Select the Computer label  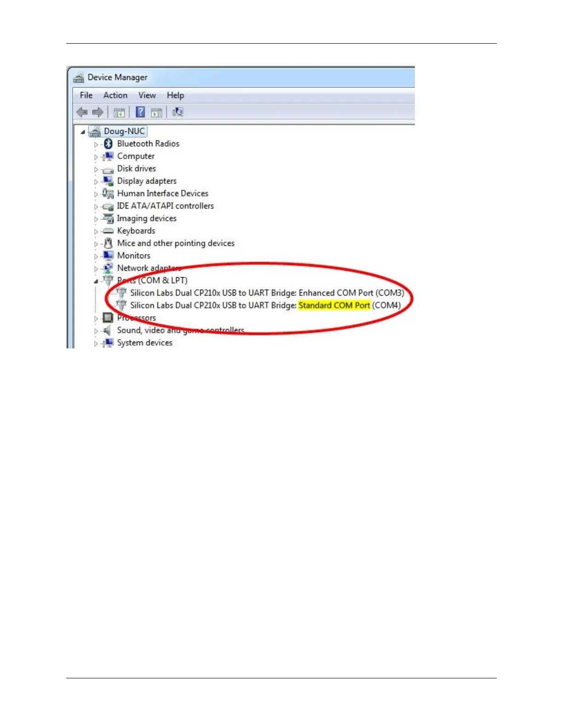click(136, 156)
